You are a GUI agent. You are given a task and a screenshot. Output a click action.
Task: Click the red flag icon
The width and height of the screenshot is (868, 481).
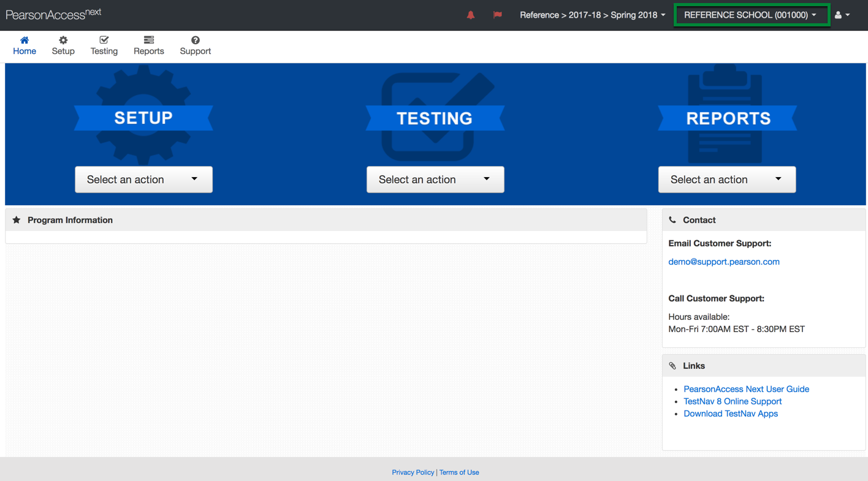pos(497,15)
